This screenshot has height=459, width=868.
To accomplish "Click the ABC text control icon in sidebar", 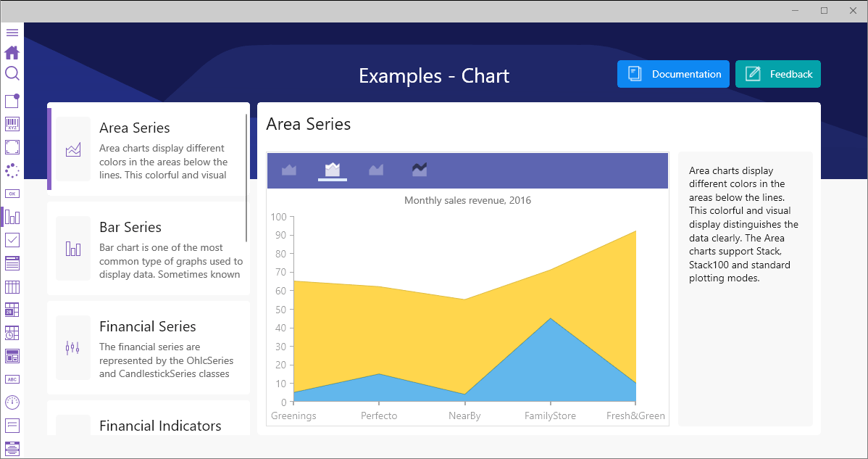I will 12,379.
